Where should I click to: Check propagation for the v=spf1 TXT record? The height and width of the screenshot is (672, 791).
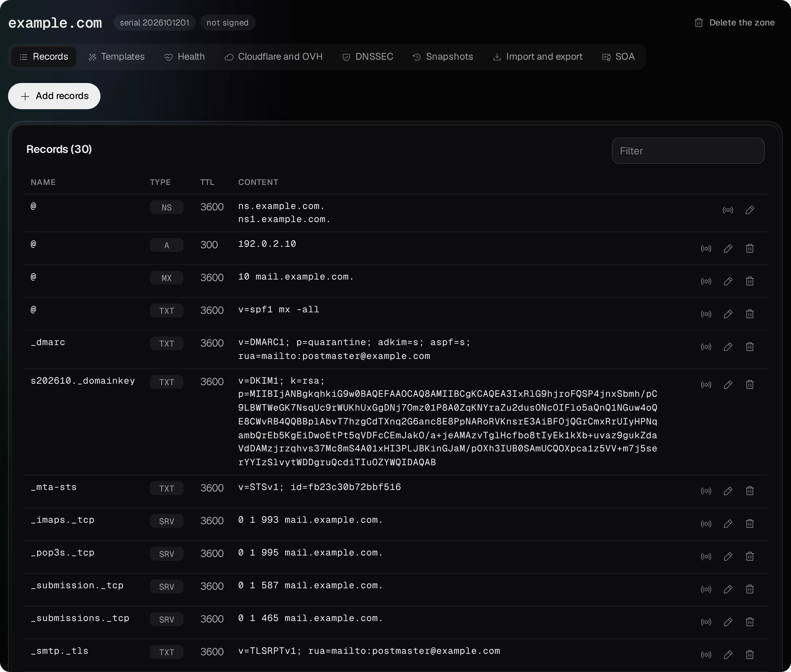706,314
